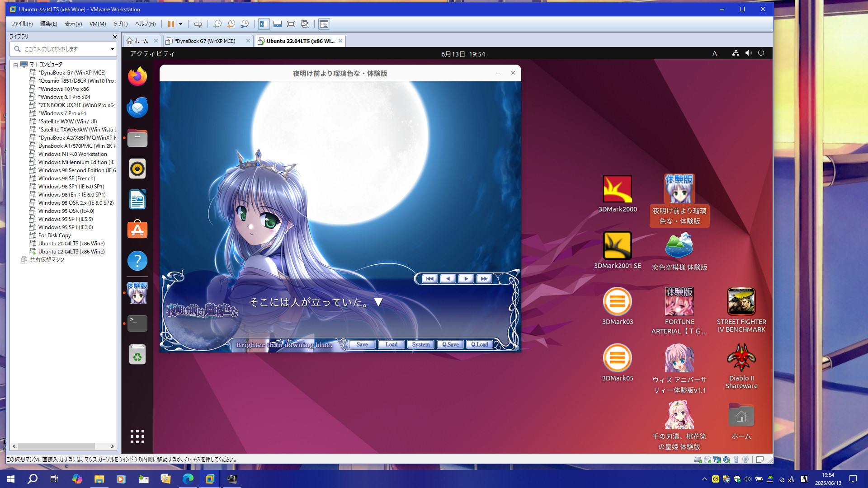Screen dimensions: 868x488
Task: Launch LibreOffice Writer from the dock
Action: tap(137, 199)
